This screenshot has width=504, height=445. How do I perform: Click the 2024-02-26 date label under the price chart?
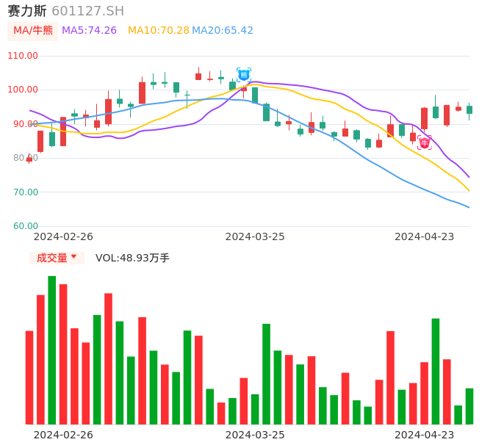point(63,236)
